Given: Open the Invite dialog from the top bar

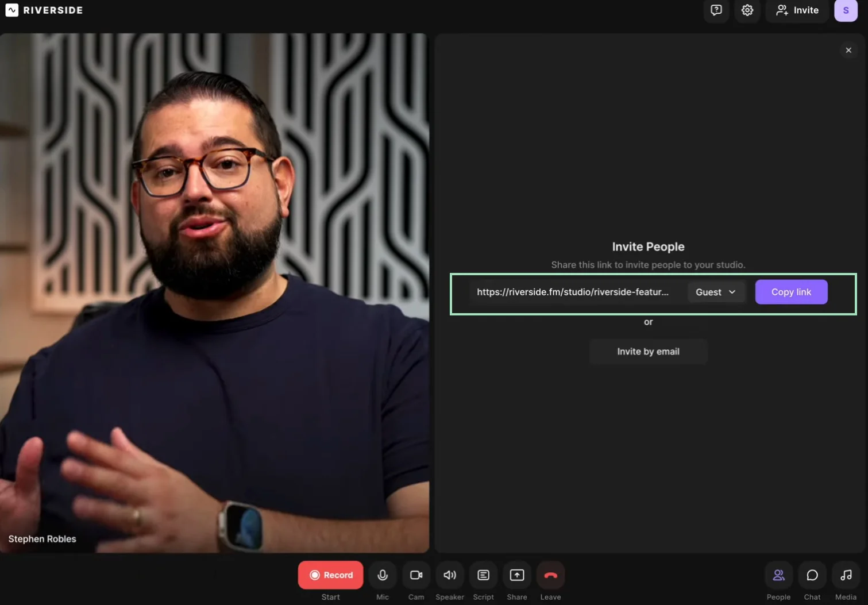Looking at the screenshot, I should tap(797, 10).
